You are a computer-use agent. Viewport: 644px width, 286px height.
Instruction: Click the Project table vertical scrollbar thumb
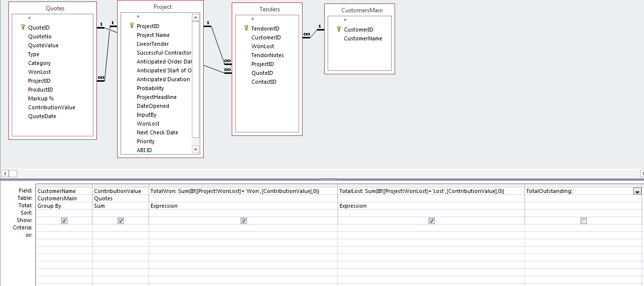(195, 80)
